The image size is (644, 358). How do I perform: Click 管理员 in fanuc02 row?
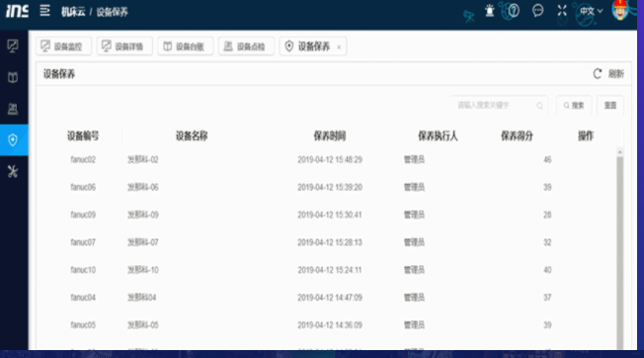[x=414, y=159]
